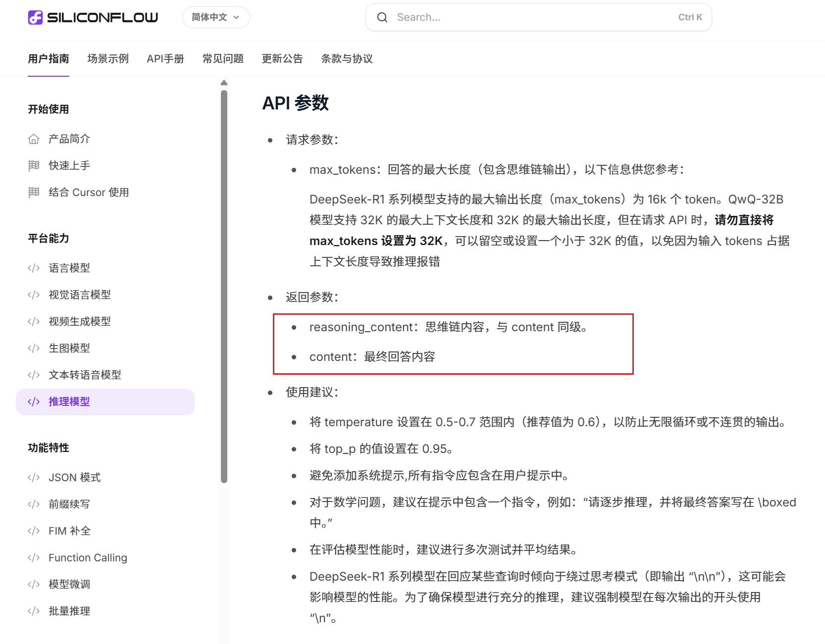The image size is (825, 644).
Task: Open the 视频生成模型 sidebar link
Action: (80, 322)
